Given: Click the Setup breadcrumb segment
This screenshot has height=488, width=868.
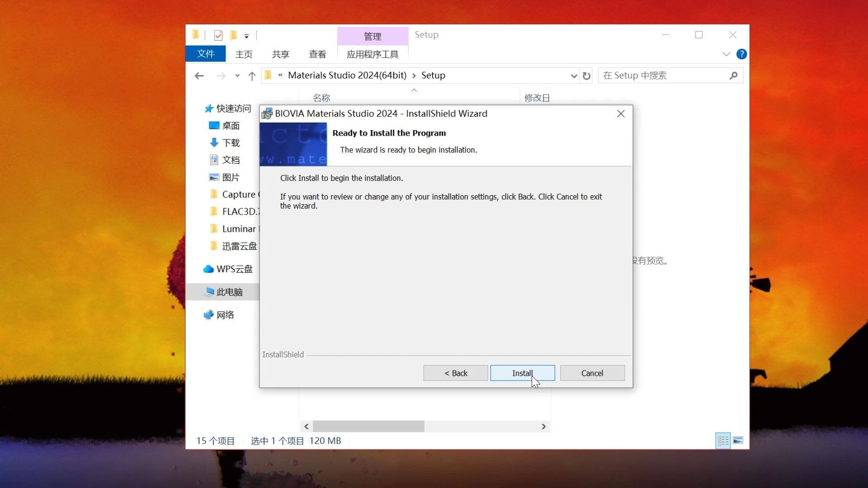Looking at the screenshot, I should point(433,75).
